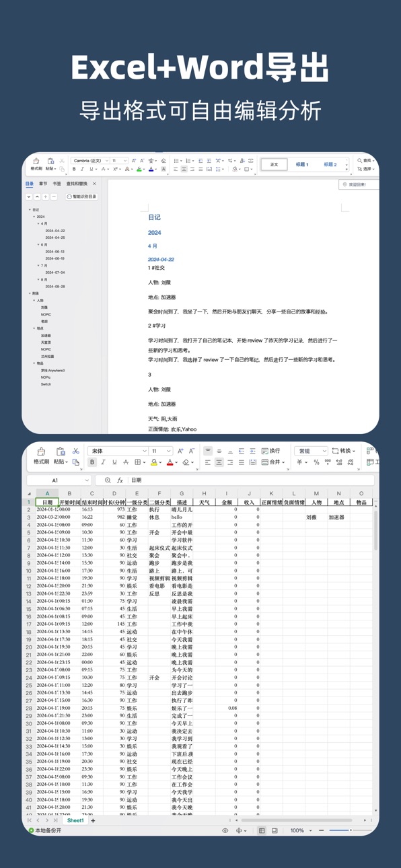Click the Excel cut scissors icon
This screenshot has width=401, height=868.
pos(75,451)
